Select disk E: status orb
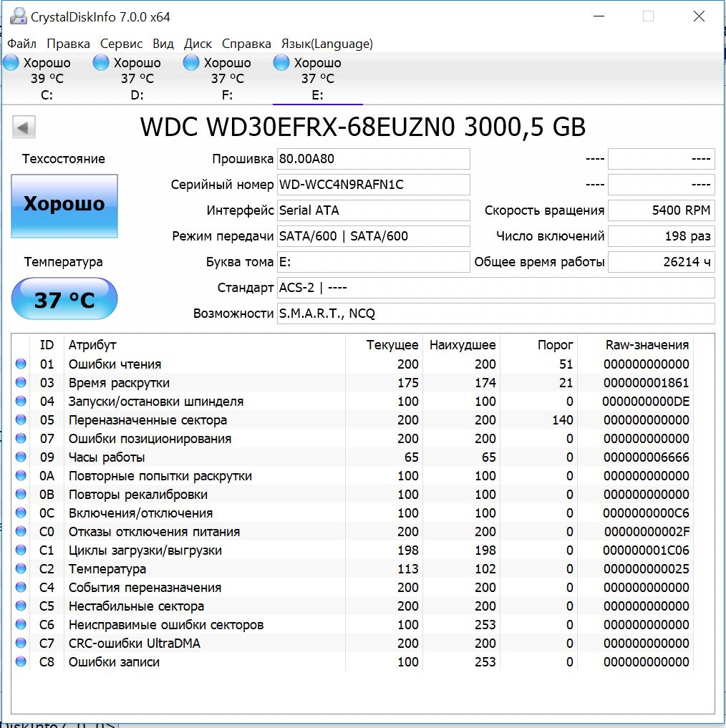726x728 pixels. tap(282, 63)
